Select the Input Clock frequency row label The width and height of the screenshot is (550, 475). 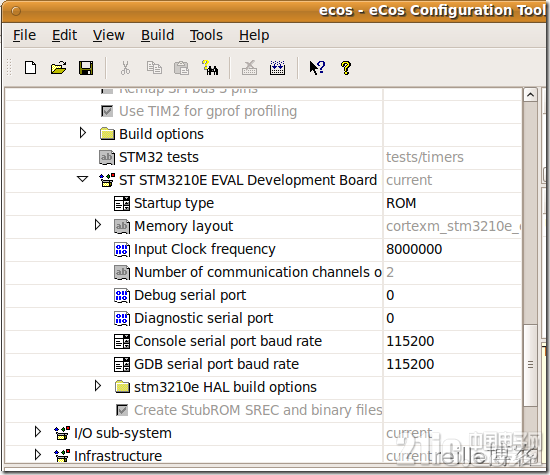point(204,249)
